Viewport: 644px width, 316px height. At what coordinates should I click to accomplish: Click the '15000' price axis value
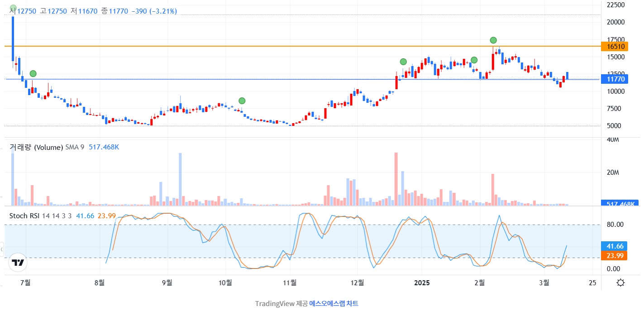coord(615,57)
